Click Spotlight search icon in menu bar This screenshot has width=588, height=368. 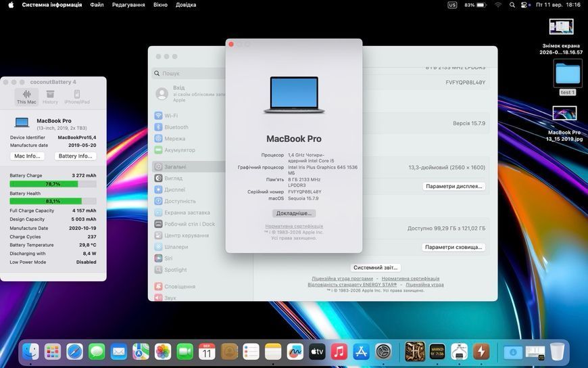tap(512, 5)
